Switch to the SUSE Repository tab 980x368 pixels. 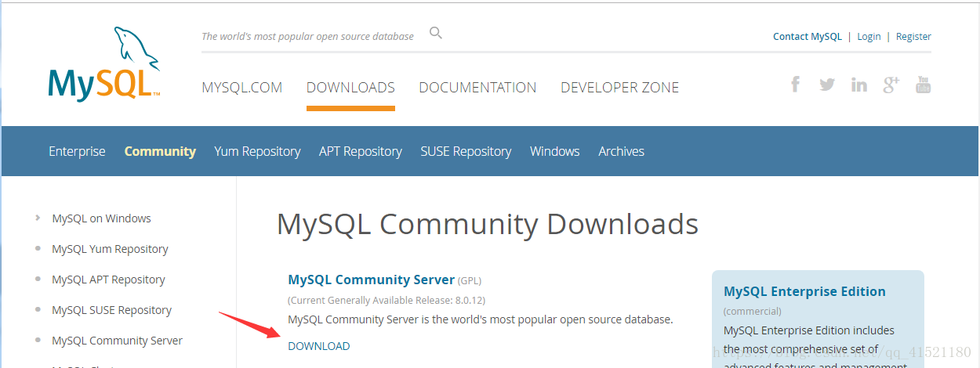click(466, 151)
